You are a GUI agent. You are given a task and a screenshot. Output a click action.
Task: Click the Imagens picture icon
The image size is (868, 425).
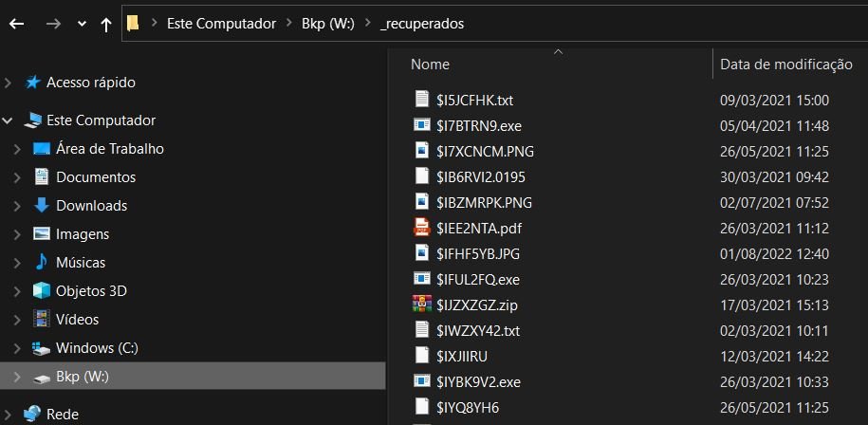pos(42,234)
